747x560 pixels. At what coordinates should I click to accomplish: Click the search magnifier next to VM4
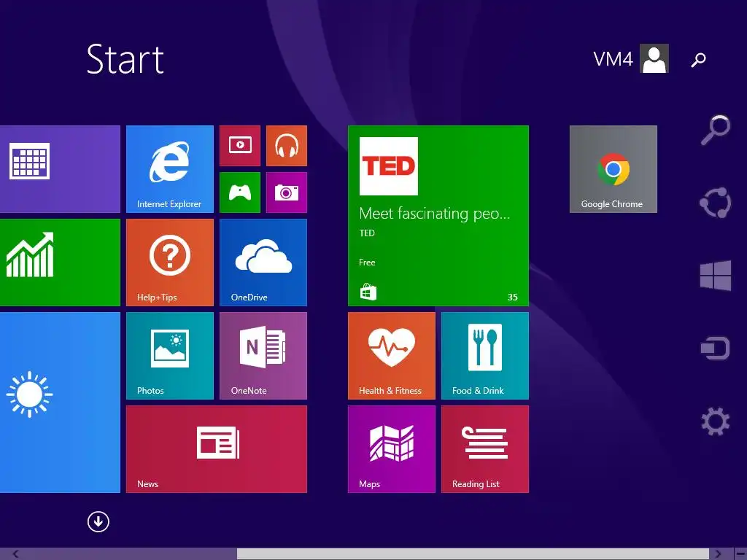tap(698, 60)
